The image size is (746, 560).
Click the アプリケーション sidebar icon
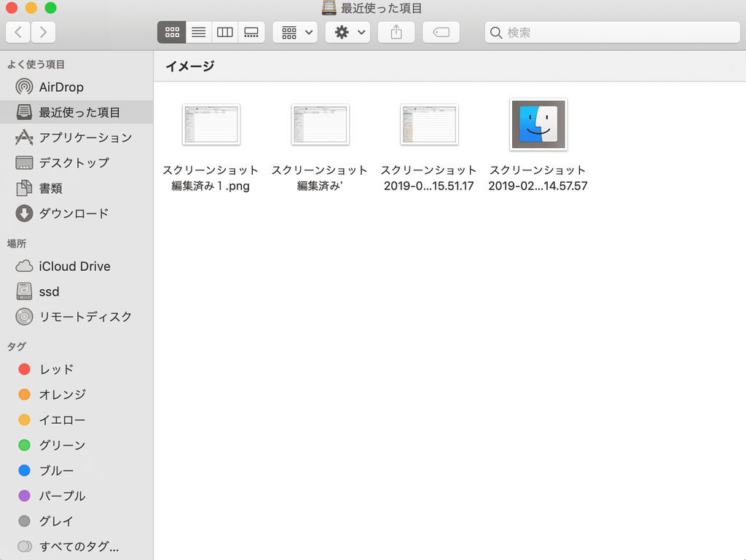(x=24, y=138)
